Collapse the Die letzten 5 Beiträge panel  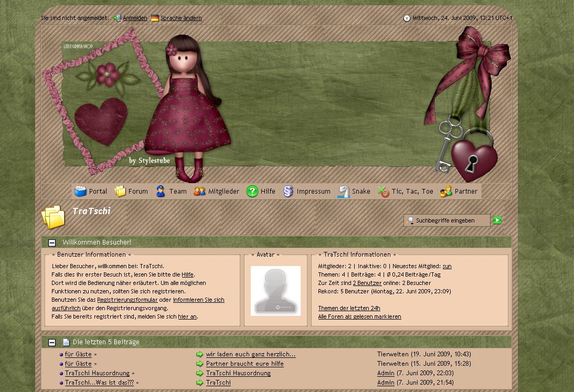tap(52, 343)
